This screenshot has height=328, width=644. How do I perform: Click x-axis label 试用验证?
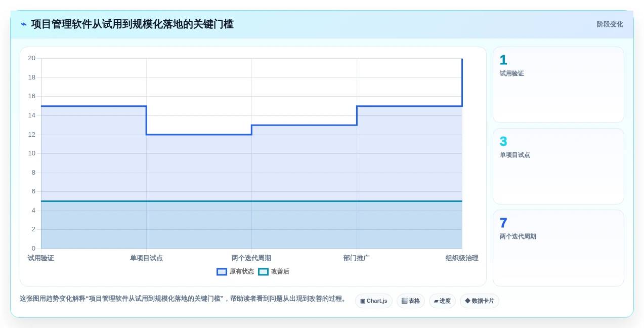point(41,258)
